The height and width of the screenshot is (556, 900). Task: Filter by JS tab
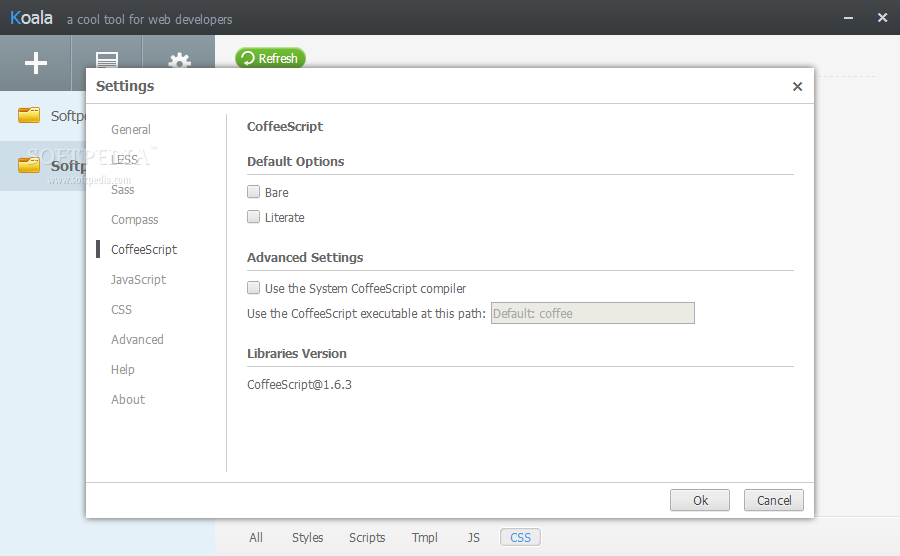pos(473,538)
